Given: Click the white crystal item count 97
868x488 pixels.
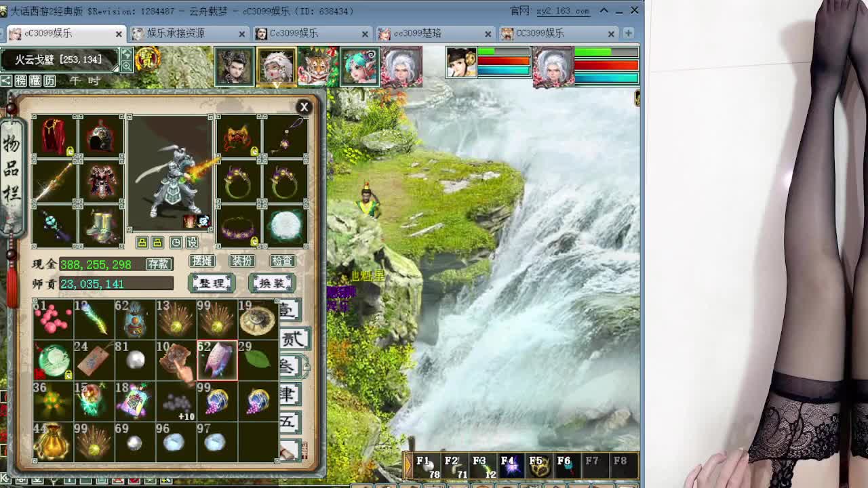Looking at the screenshot, I should (x=217, y=442).
